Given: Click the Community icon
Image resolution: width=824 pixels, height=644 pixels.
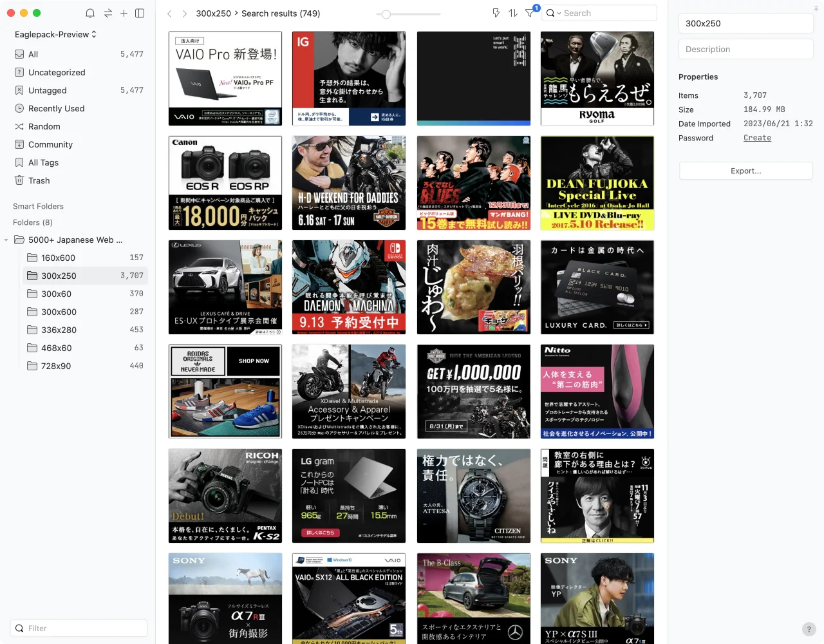Looking at the screenshot, I should [19, 144].
